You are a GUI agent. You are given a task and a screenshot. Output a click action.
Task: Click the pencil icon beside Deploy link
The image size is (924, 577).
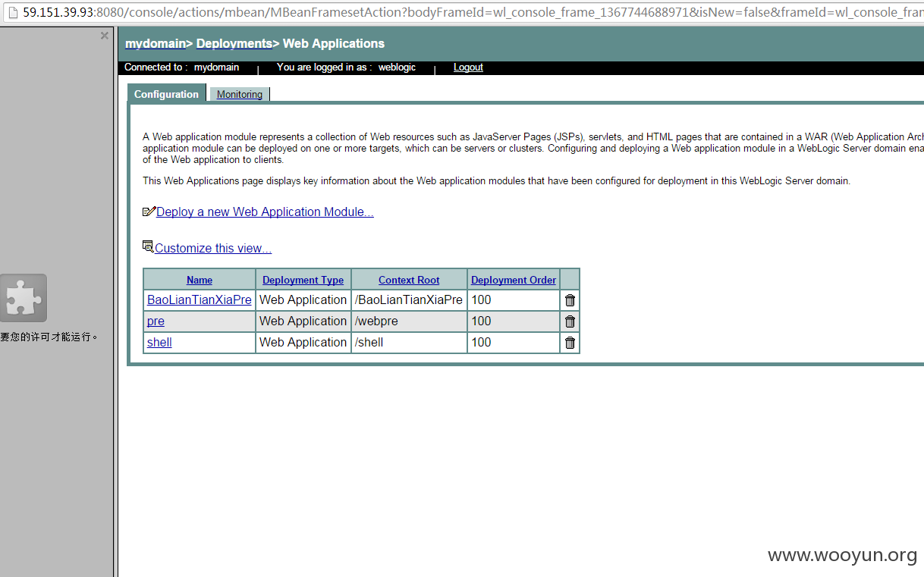point(149,212)
